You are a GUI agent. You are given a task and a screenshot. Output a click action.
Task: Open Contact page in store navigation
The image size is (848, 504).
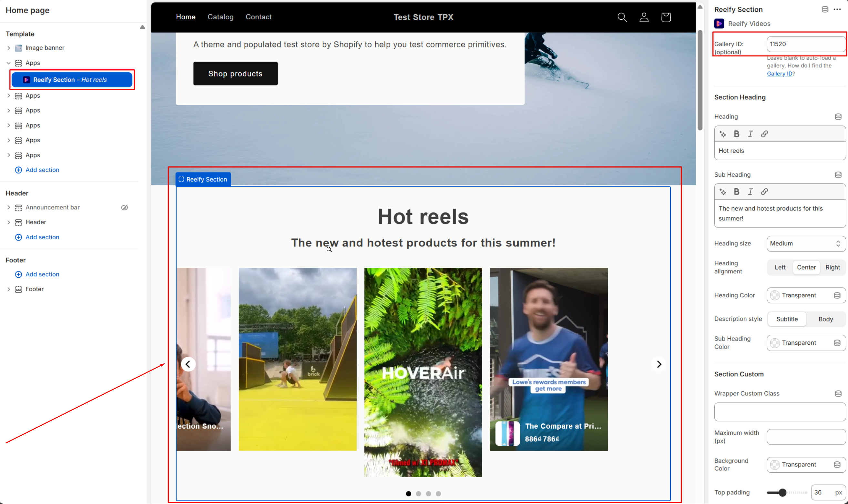pyautogui.click(x=258, y=17)
